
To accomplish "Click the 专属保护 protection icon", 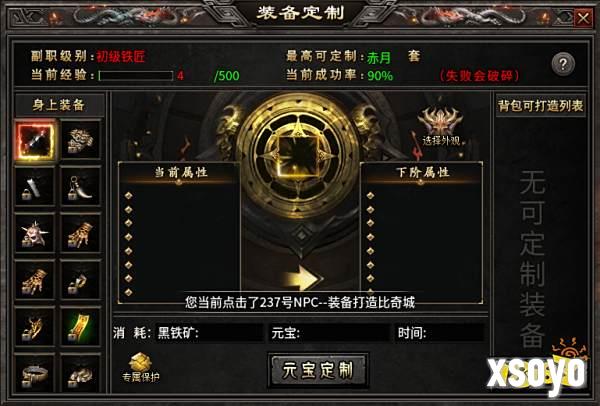I will tap(140, 367).
